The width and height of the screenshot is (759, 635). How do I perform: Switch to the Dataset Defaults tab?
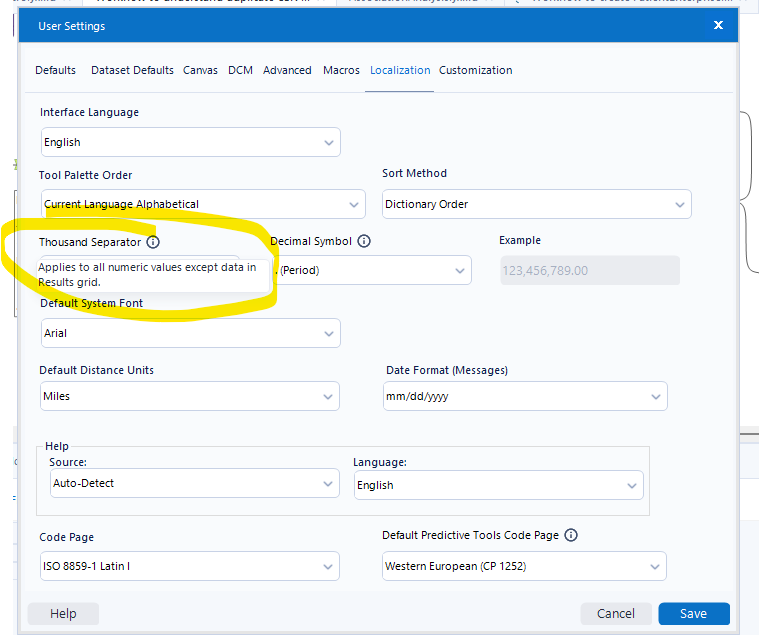pos(132,70)
